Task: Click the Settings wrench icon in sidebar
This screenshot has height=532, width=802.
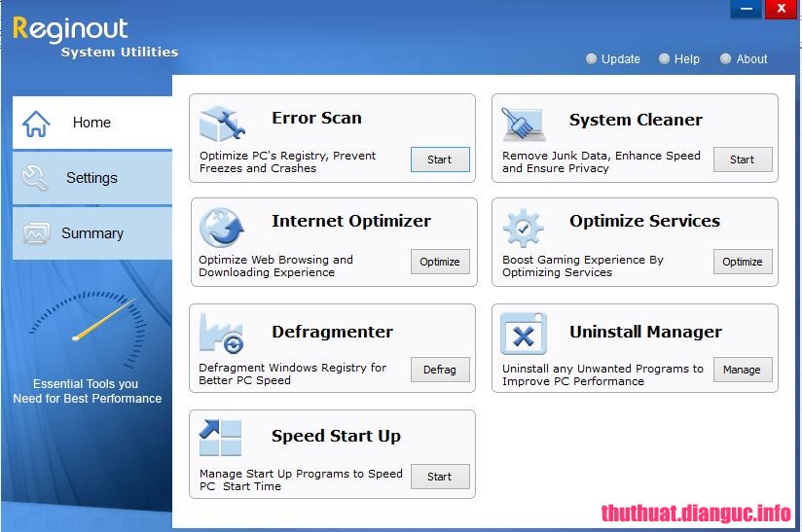Action: tap(35, 178)
